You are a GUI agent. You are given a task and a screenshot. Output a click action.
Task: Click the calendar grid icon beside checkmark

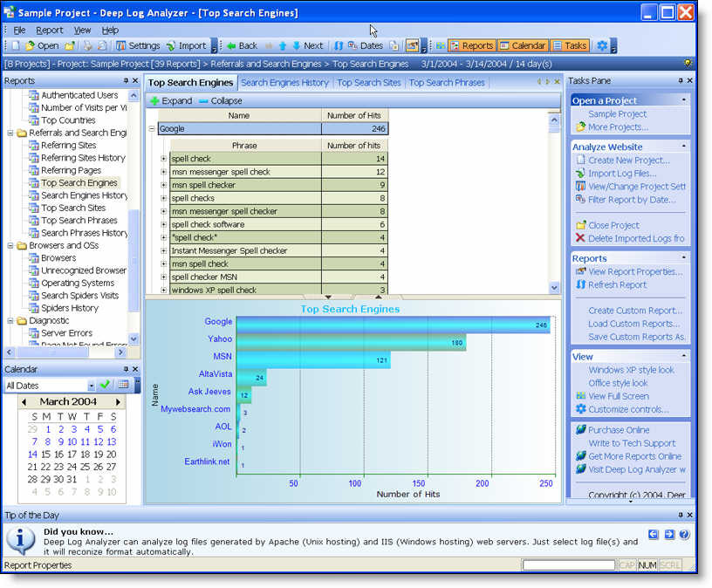tap(123, 385)
